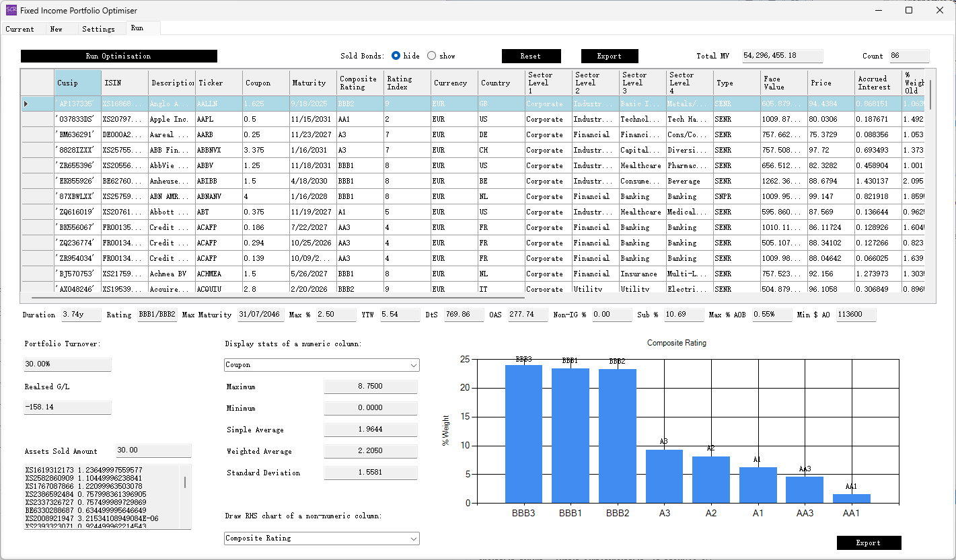Image resolution: width=956 pixels, height=560 pixels.
Task: Switch to the New tab
Action: (x=57, y=29)
